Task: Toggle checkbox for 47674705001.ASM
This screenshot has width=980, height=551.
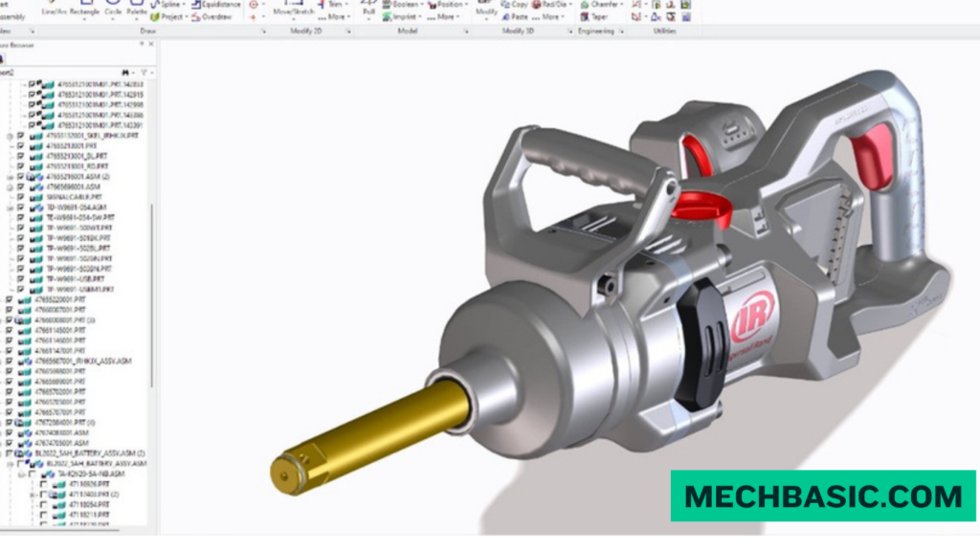Action: pos(10,443)
